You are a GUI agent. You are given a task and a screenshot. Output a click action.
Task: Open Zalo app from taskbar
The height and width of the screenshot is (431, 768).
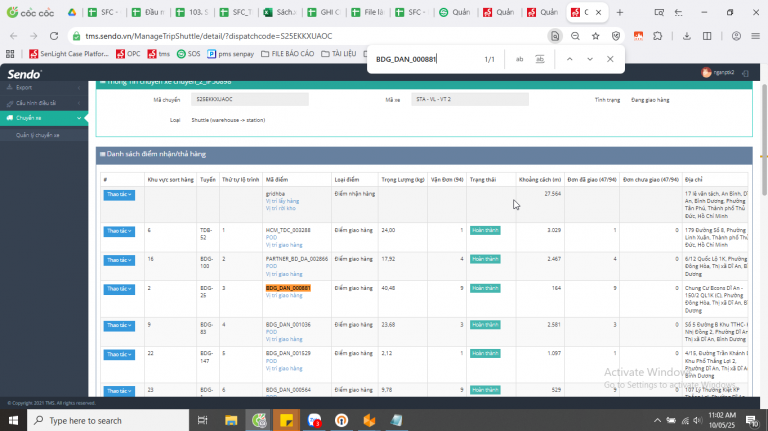[x=314, y=420]
